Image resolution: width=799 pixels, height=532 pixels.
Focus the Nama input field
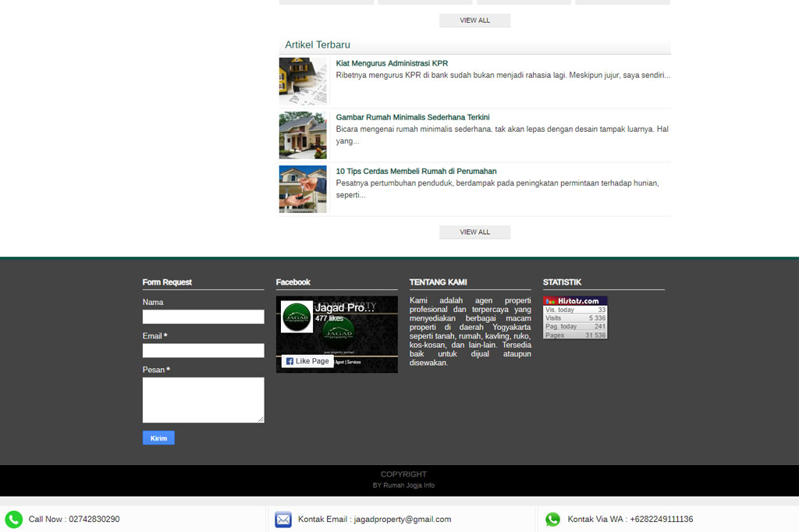point(203,317)
